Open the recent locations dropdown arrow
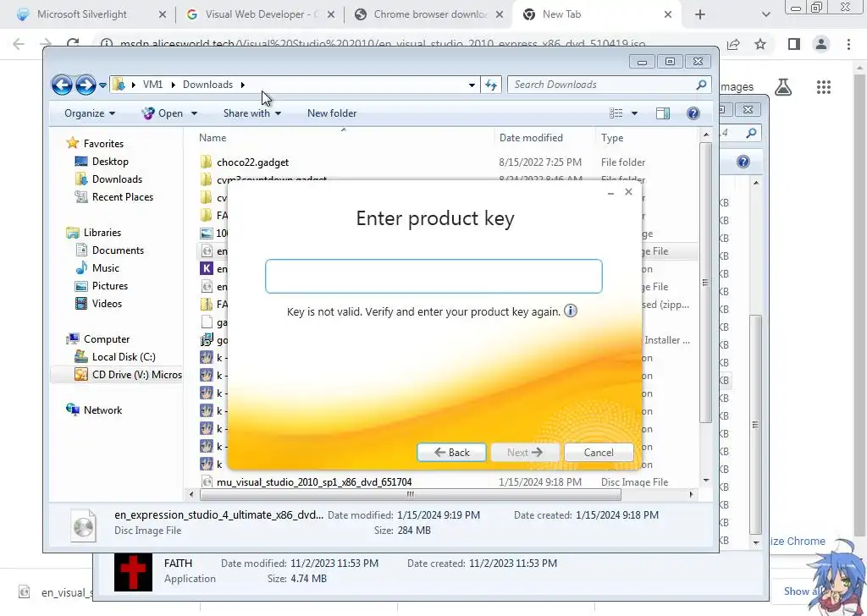 (x=102, y=85)
